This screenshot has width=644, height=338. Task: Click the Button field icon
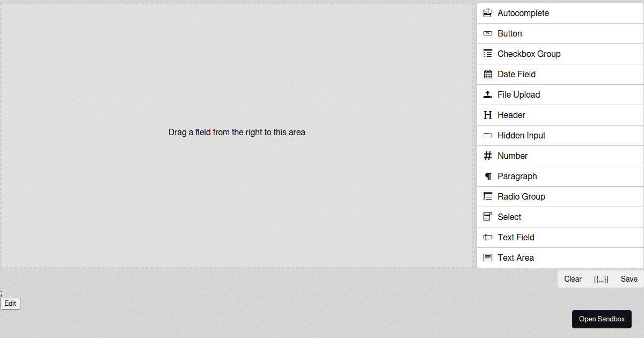point(488,33)
